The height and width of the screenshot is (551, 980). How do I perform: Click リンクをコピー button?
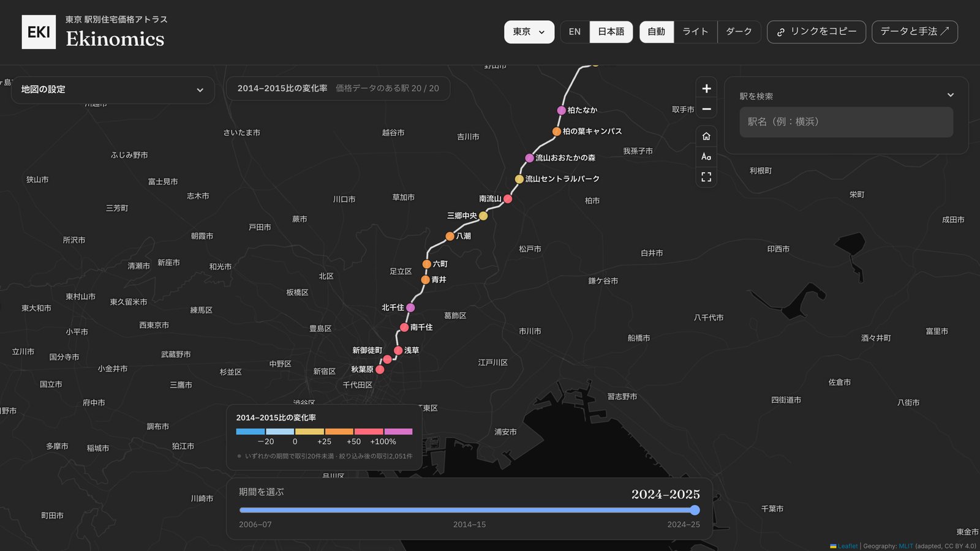[x=816, y=32]
